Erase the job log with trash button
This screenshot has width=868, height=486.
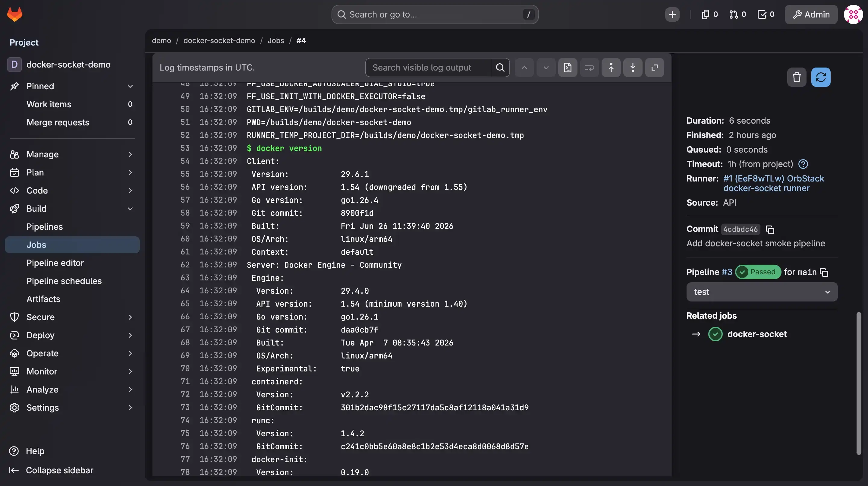[x=797, y=77]
